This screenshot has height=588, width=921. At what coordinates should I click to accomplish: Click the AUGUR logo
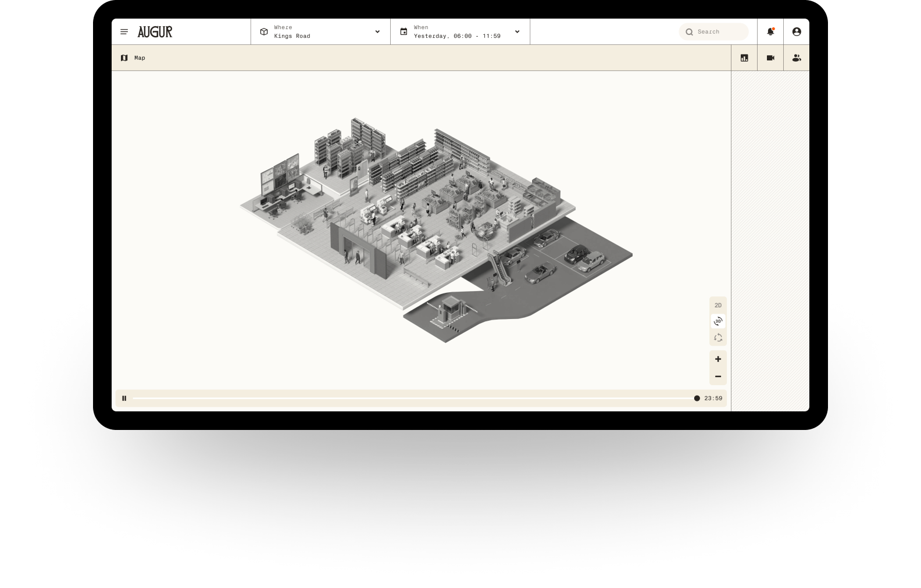pyautogui.click(x=155, y=32)
